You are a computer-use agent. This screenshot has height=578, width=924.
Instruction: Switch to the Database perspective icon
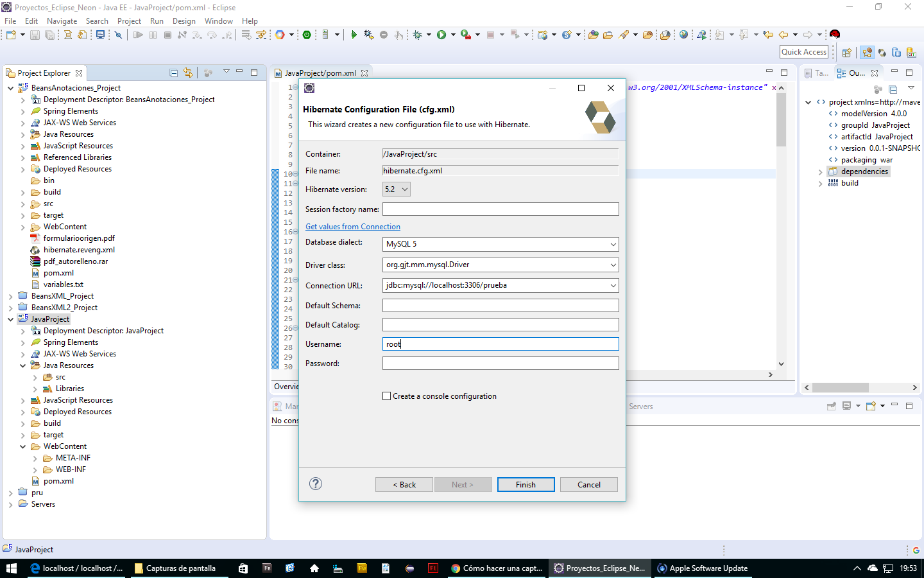pyautogui.click(x=896, y=53)
